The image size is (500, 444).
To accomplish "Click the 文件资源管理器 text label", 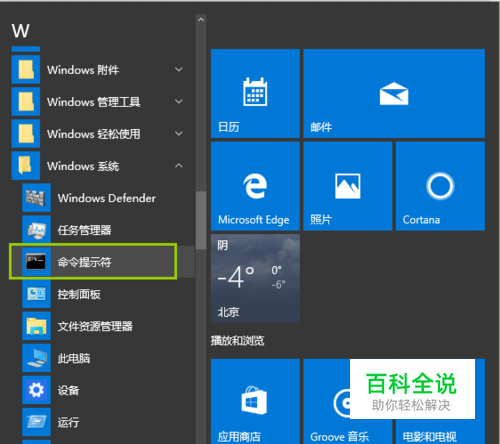I will click(95, 326).
